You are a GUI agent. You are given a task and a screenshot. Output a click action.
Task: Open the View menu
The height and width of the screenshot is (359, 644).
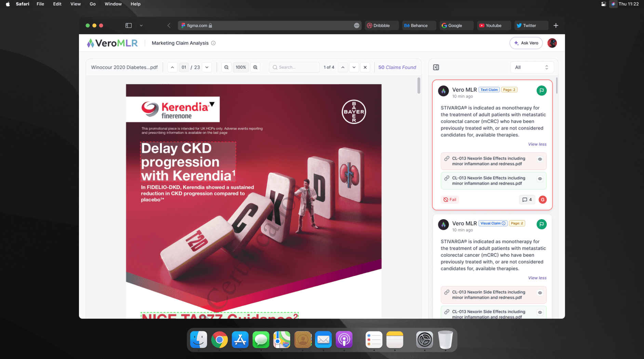tap(76, 4)
